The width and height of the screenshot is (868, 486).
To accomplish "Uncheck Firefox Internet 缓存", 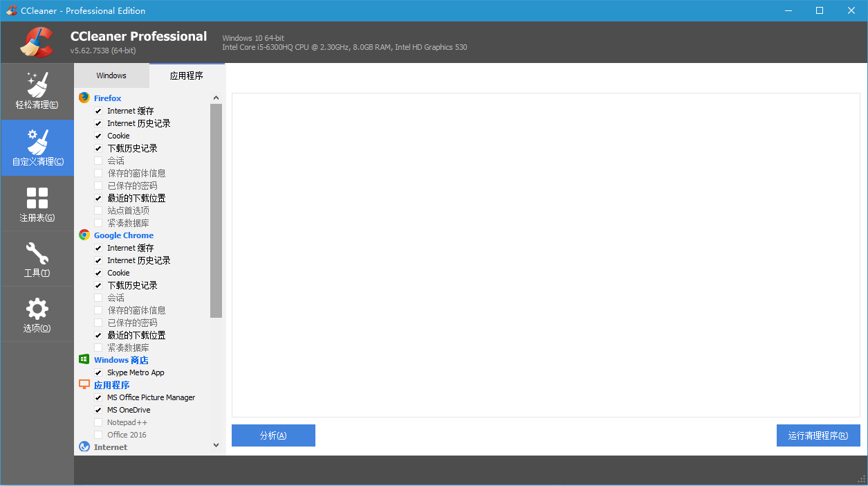I will 98,111.
